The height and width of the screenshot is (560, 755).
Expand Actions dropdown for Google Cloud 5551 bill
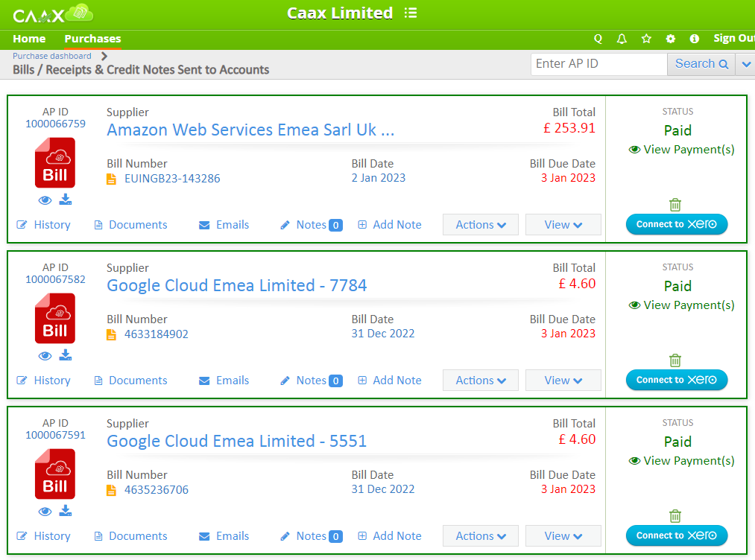481,536
